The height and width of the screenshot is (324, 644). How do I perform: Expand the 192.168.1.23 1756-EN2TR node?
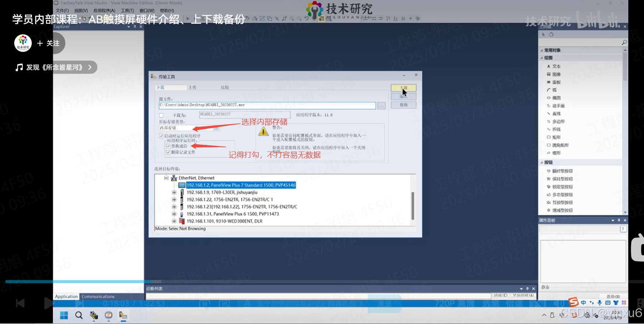[174, 207]
